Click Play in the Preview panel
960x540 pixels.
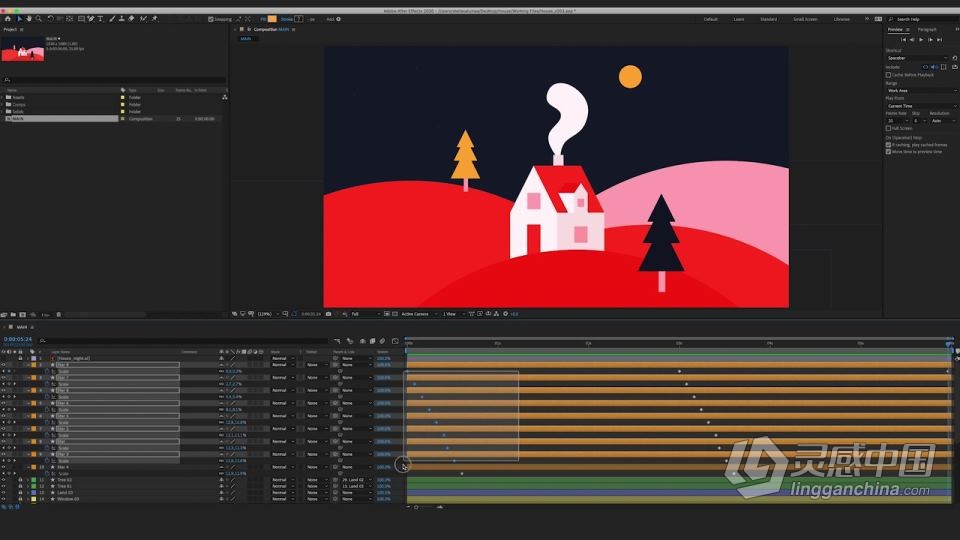point(921,39)
